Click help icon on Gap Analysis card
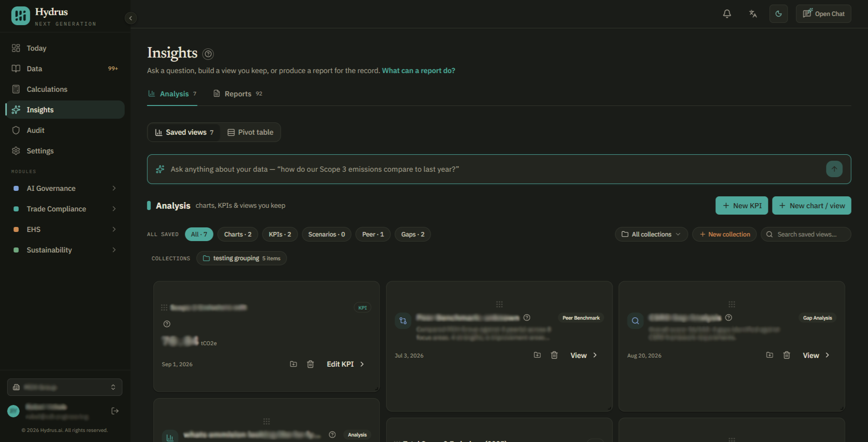 click(729, 317)
